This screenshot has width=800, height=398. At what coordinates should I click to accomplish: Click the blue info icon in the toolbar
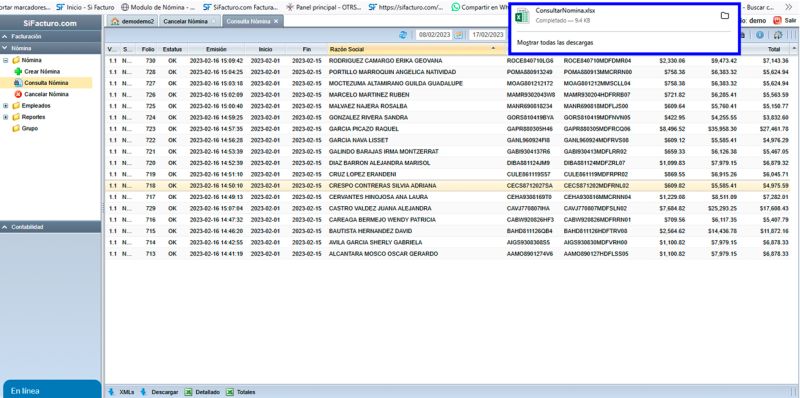760,35
